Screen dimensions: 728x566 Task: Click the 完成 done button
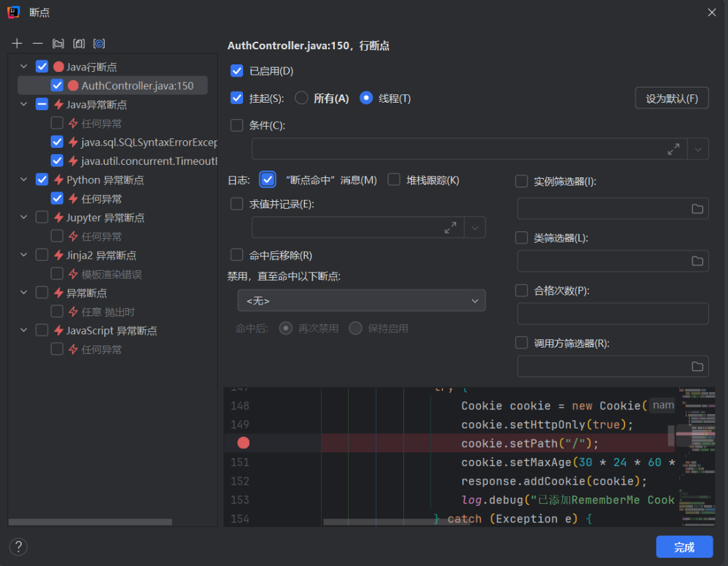683,547
